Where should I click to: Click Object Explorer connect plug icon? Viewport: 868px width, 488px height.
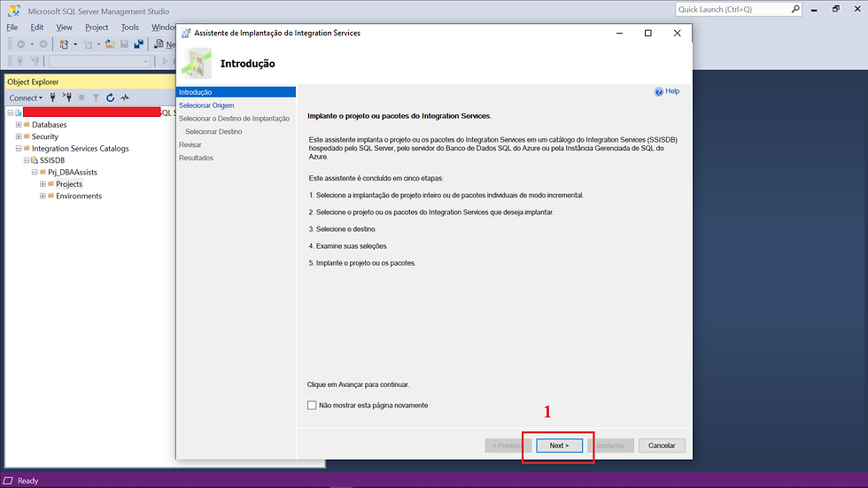pos(52,97)
